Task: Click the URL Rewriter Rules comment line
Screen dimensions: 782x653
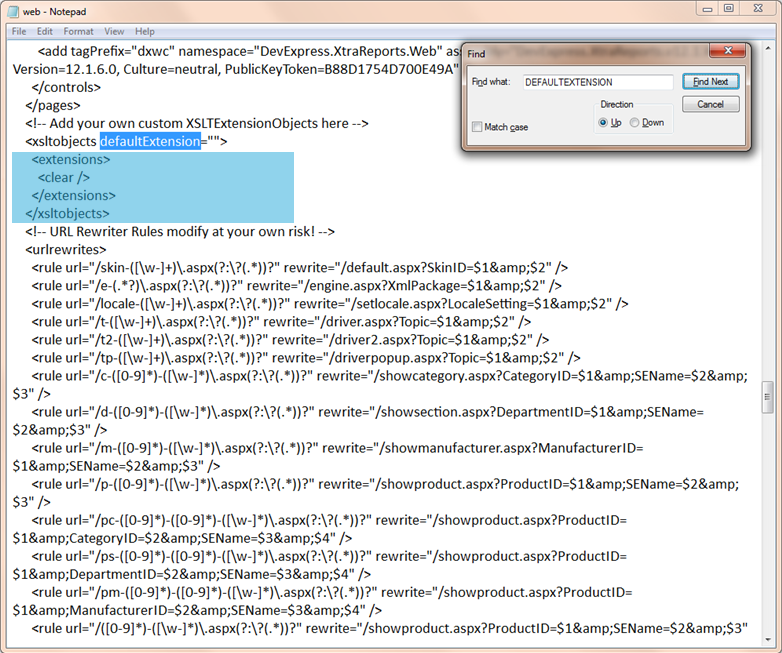Action: click(180, 231)
